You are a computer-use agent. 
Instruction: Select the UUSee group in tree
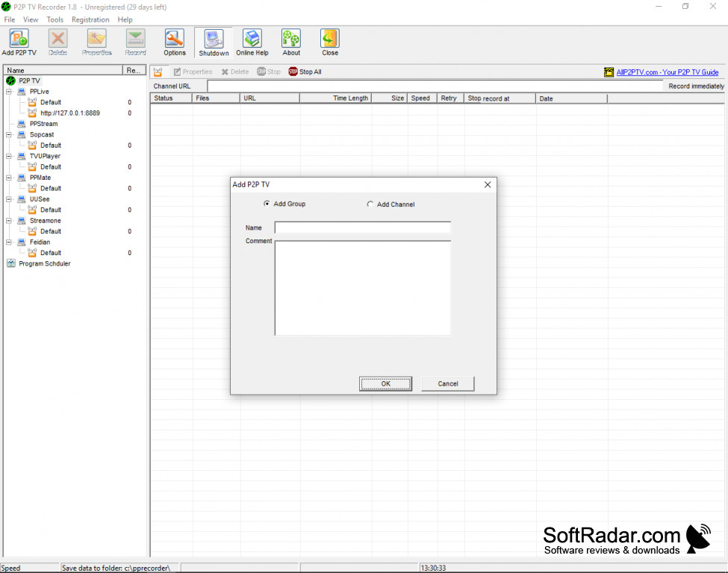pos(40,199)
